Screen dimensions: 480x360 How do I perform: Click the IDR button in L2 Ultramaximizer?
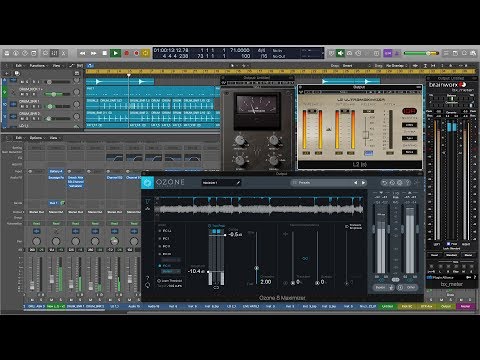click(x=409, y=111)
